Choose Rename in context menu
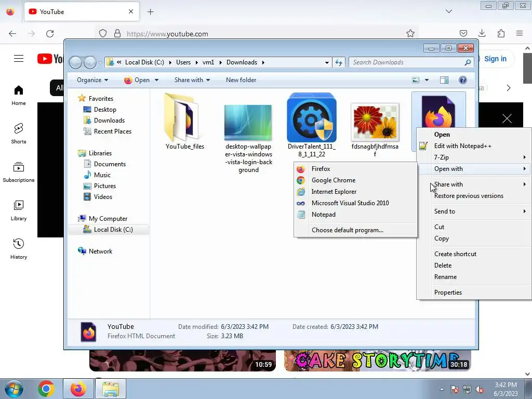This screenshot has height=399, width=532. pyautogui.click(x=474, y=277)
